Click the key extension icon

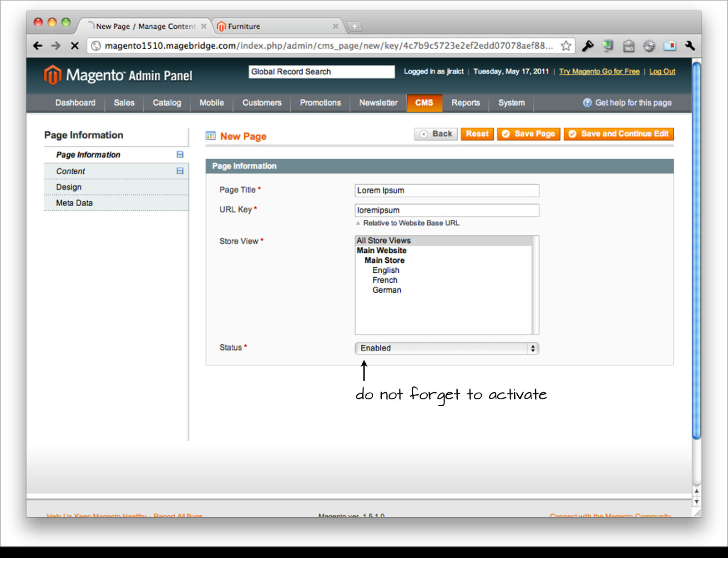coord(588,46)
